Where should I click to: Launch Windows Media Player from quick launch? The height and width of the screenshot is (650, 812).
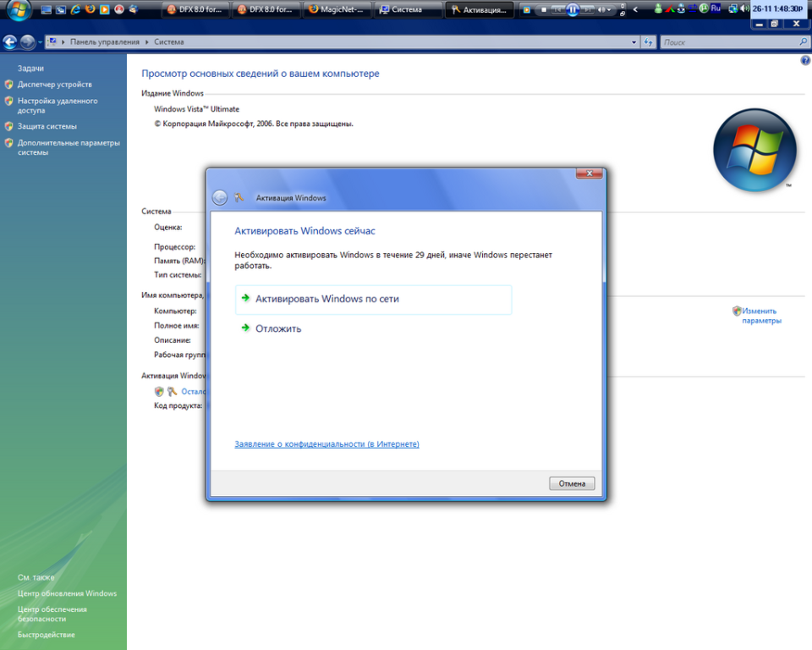[105, 9]
